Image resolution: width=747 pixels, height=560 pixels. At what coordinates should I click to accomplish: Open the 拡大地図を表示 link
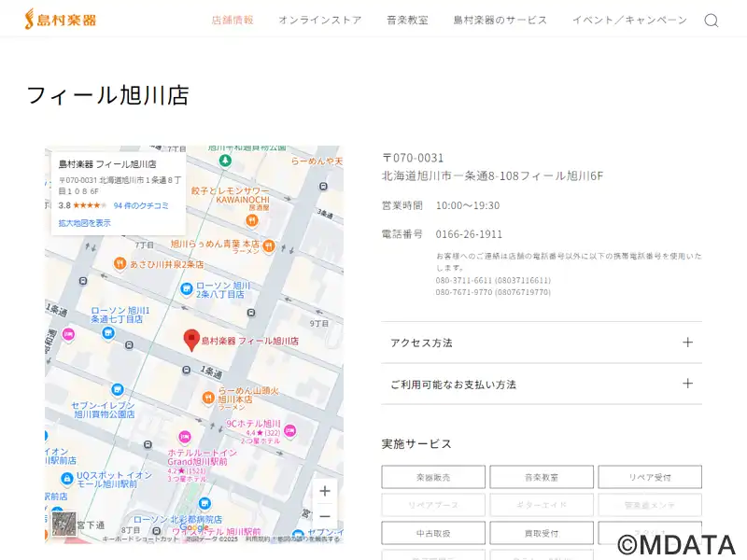[84, 222]
